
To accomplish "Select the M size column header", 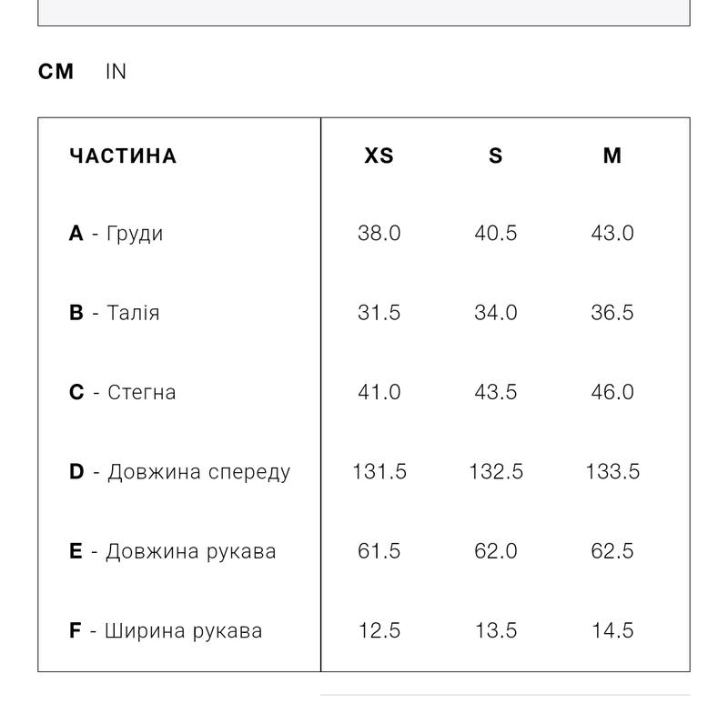I will coord(612,156).
